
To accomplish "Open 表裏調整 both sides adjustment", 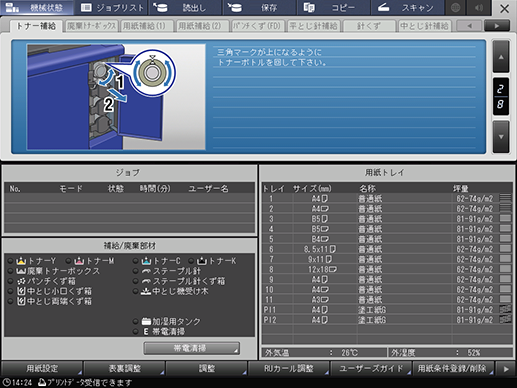I will pos(124,368).
